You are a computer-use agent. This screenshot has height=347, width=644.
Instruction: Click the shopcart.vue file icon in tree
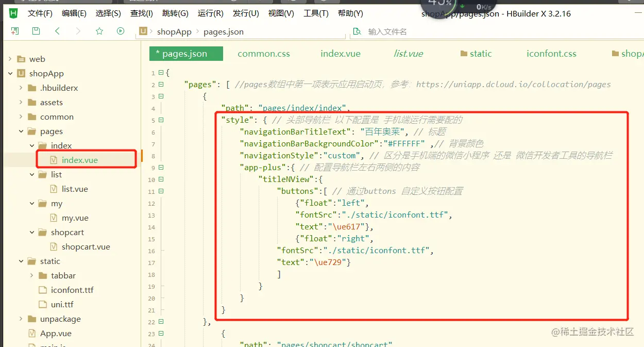click(x=54, y=246)
